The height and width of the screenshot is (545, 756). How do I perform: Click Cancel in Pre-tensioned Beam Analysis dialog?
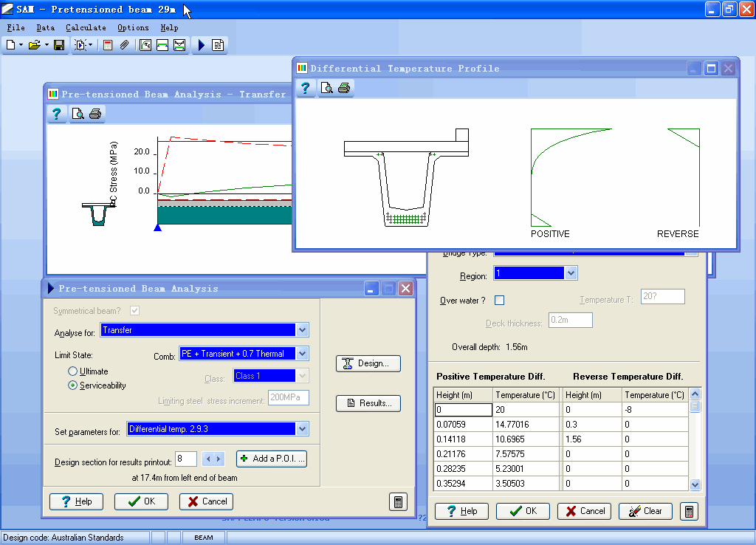point(207,501)
